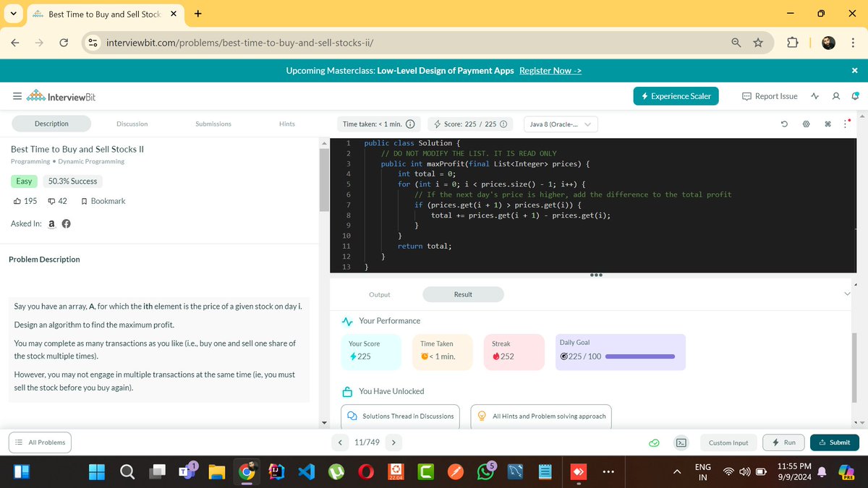Screen dimensions: 868x488
Task: Open the user profile icon
Action: click(x=836, y=96)
